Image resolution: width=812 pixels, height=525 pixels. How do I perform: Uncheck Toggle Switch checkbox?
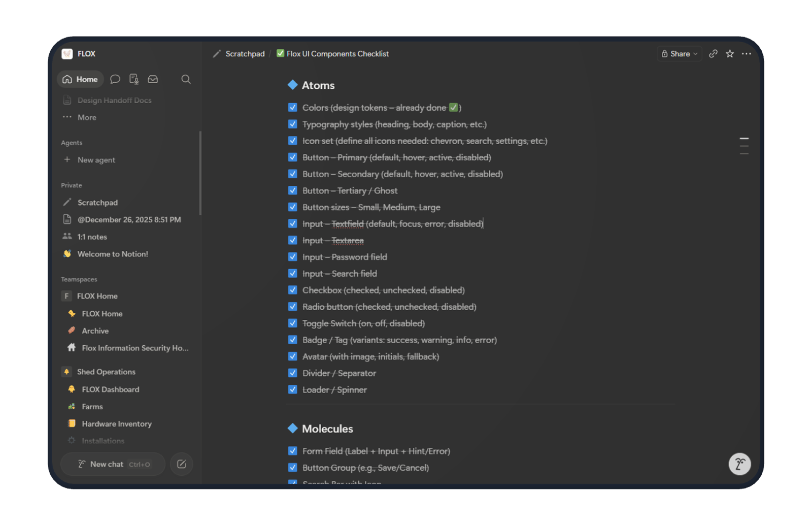292,323
